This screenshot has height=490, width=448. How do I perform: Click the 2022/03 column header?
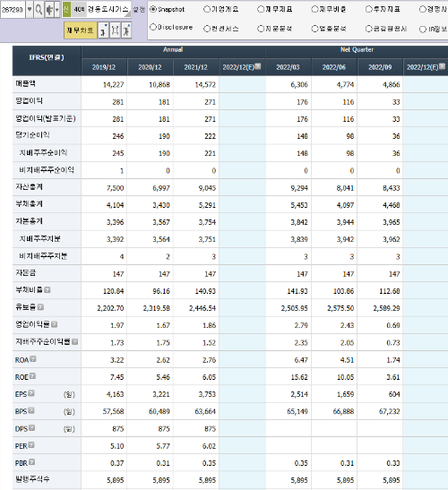[x=288, y=67]
